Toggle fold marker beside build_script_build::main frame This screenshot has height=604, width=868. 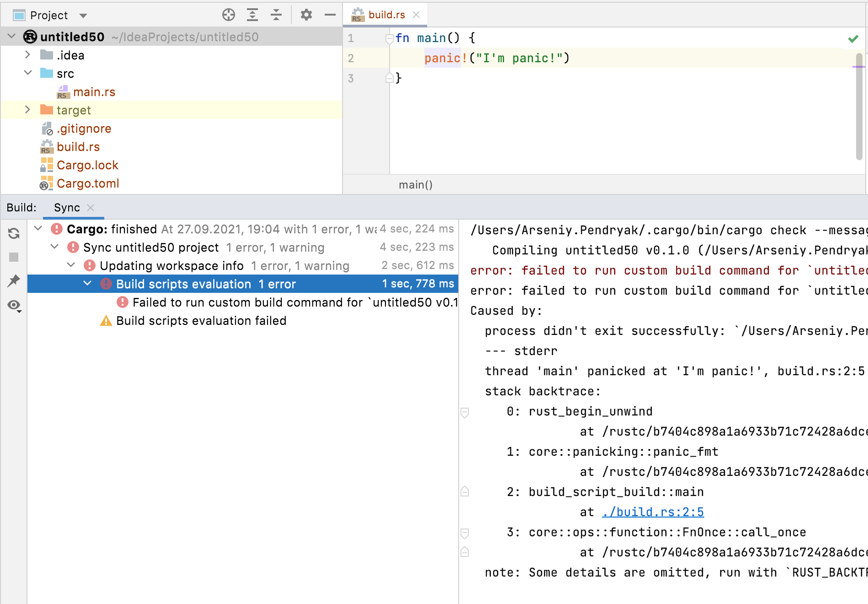pos(465,491)
